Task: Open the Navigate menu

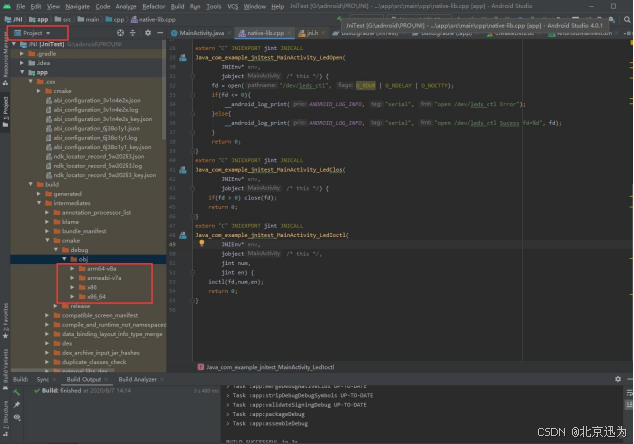Action: coord(77,6)
